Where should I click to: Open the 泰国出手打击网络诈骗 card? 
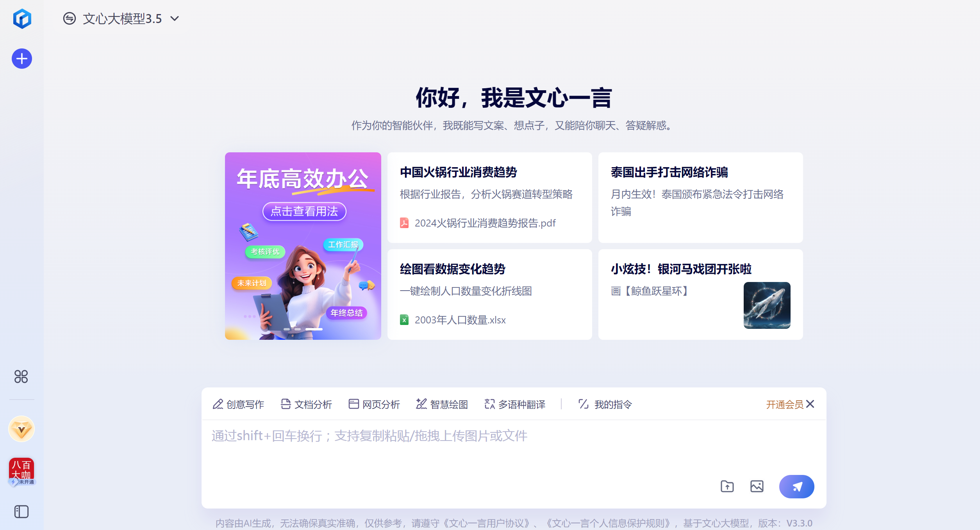point(700,197)
